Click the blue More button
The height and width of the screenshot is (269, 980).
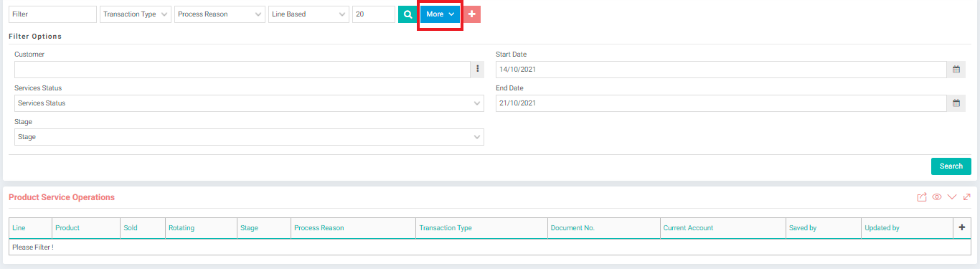click(x=440, y=14)
